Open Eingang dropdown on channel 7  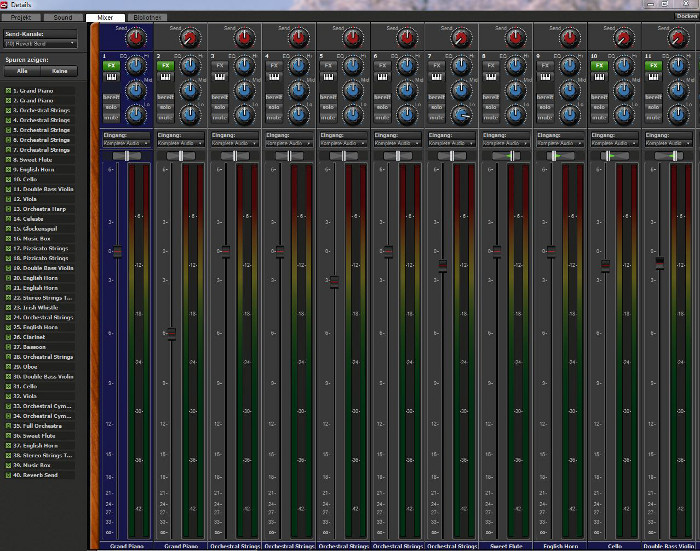coord(452,143)
